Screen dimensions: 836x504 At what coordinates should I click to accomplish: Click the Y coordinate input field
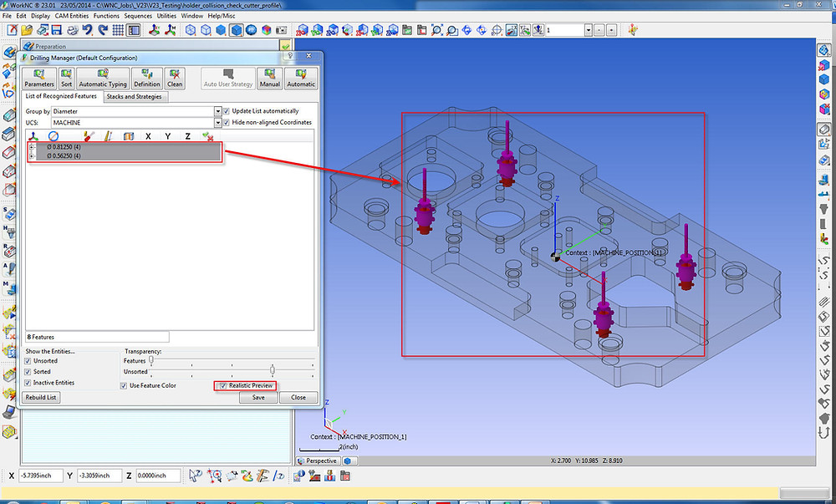[99, 476]
